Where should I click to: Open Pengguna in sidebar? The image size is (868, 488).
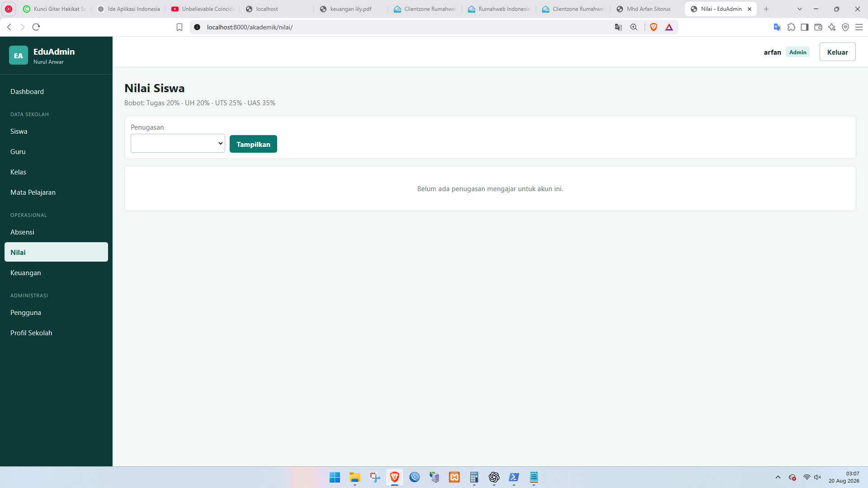point(56,312)
